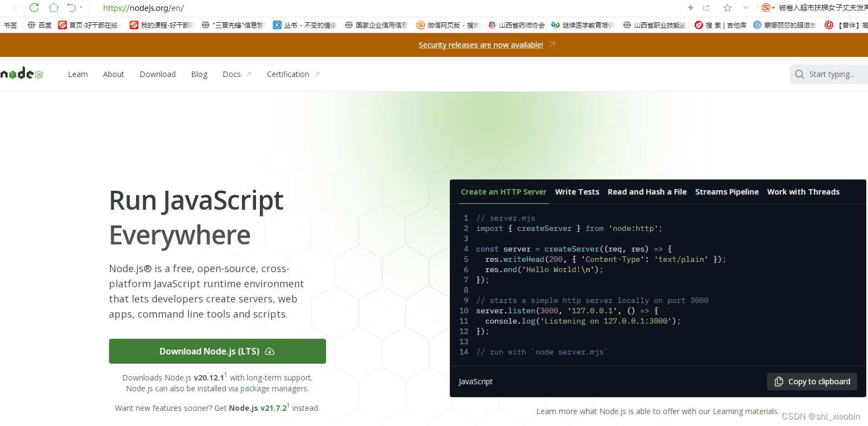The width and height of the screenshot is (868, 426).
Task: Open the search engine selector arrow
Action: point(774,8)
